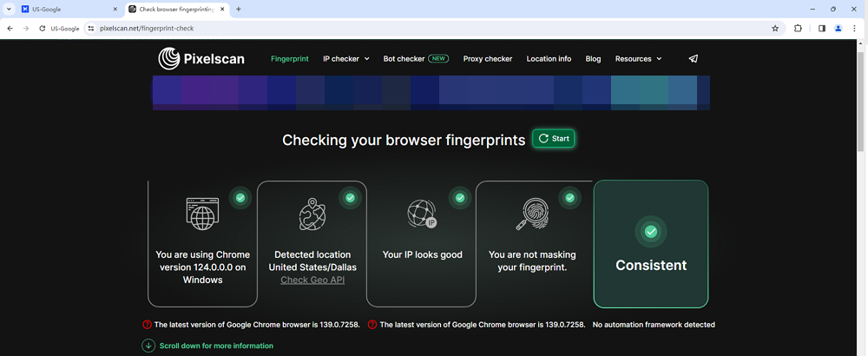Click the blurred banner image
Viewport: 868px width, 356px height.
coord(431,93)
